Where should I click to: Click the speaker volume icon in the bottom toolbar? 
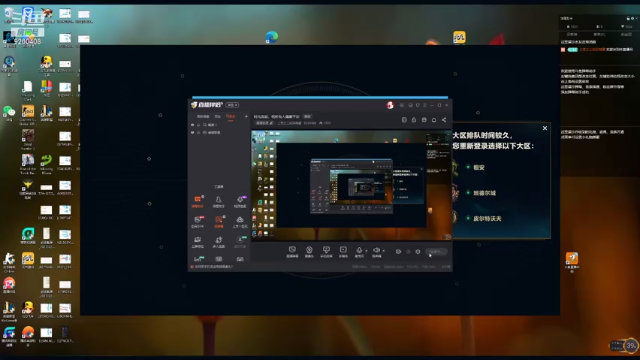[376, 250]
